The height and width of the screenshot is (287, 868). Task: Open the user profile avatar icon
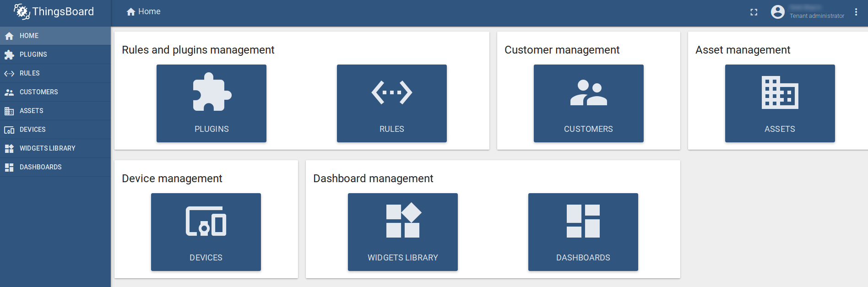tap(777, 12)
